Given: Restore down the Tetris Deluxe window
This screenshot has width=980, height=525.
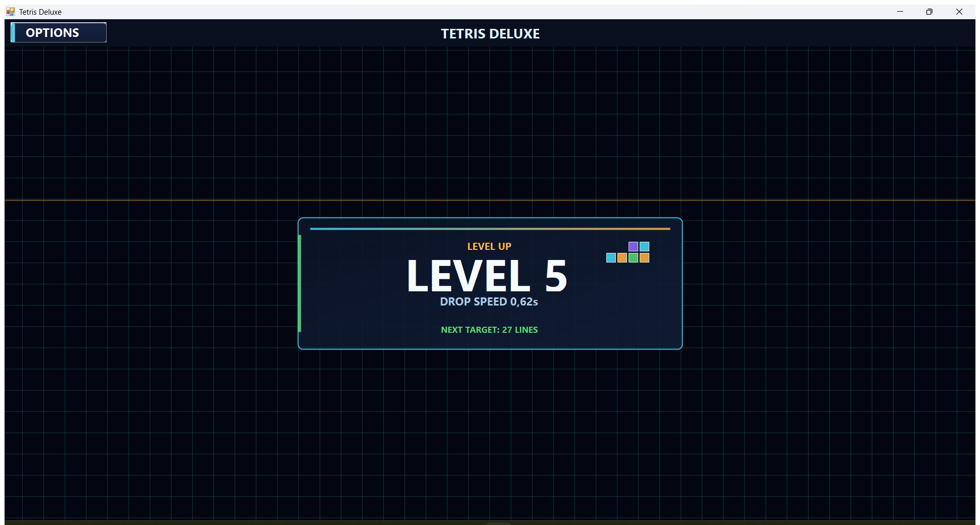Looking at the screenshot, I should point(929,12).
